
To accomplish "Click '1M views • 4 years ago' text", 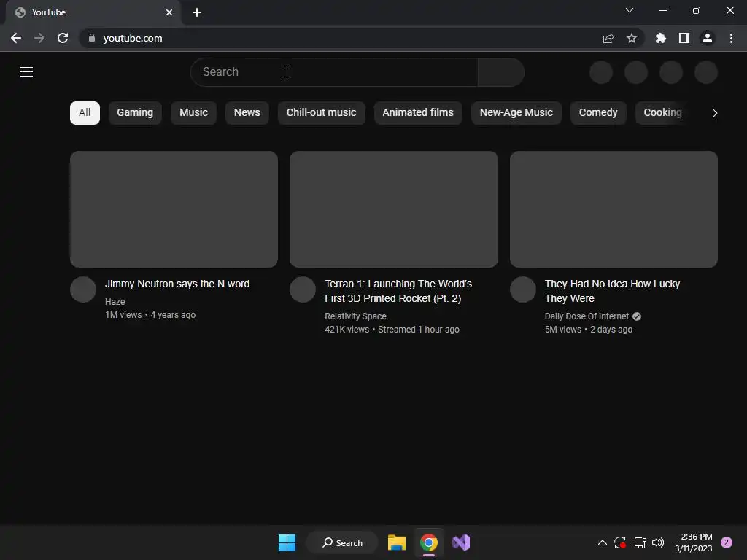I will pyautogui.click(x=150, y=315).
